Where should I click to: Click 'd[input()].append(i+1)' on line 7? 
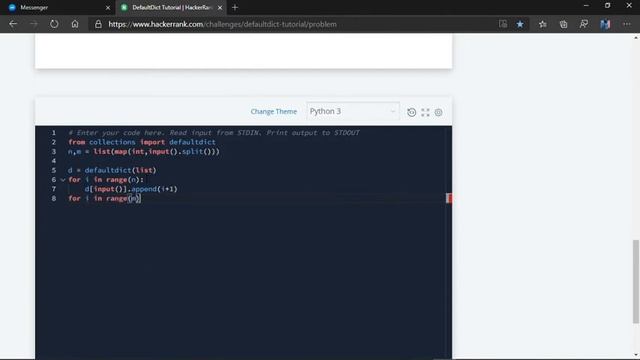[131, 189]
